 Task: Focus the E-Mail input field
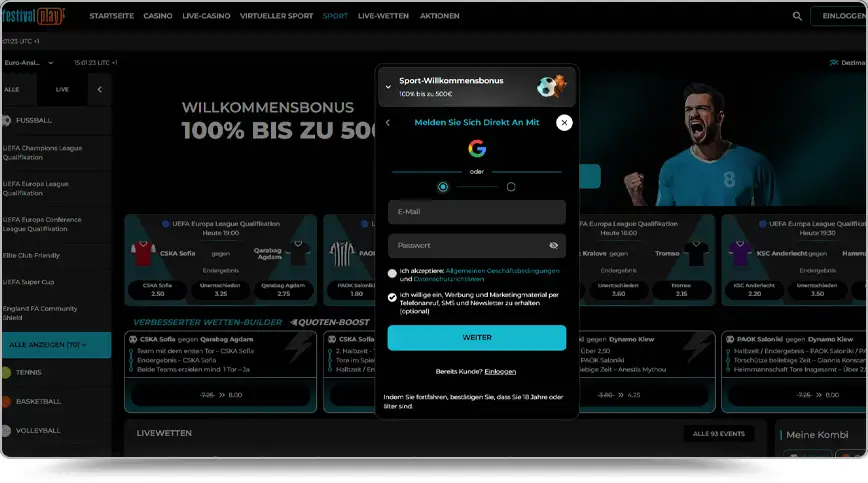[477, 212]
